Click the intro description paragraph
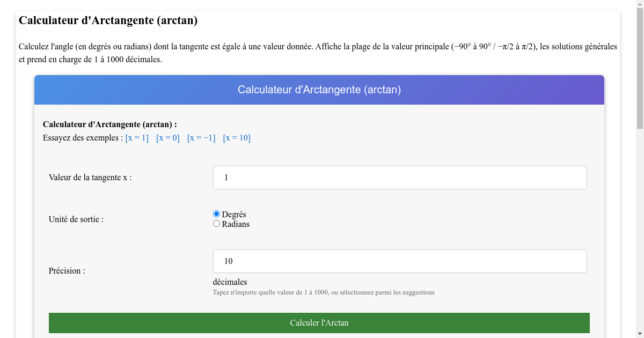The width and height of the screenshot is (644, 338). click(x=318, y=53)
